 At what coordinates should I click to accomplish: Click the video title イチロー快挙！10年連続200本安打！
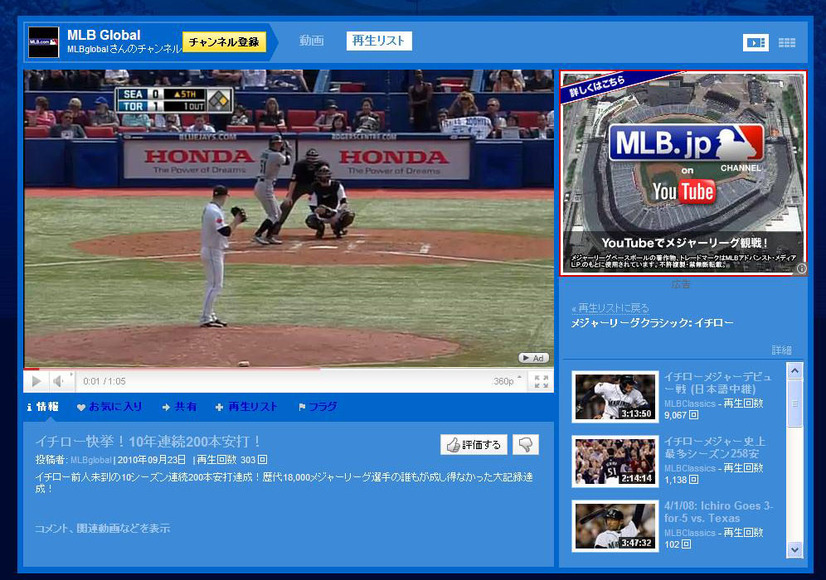tap(149, 441)
